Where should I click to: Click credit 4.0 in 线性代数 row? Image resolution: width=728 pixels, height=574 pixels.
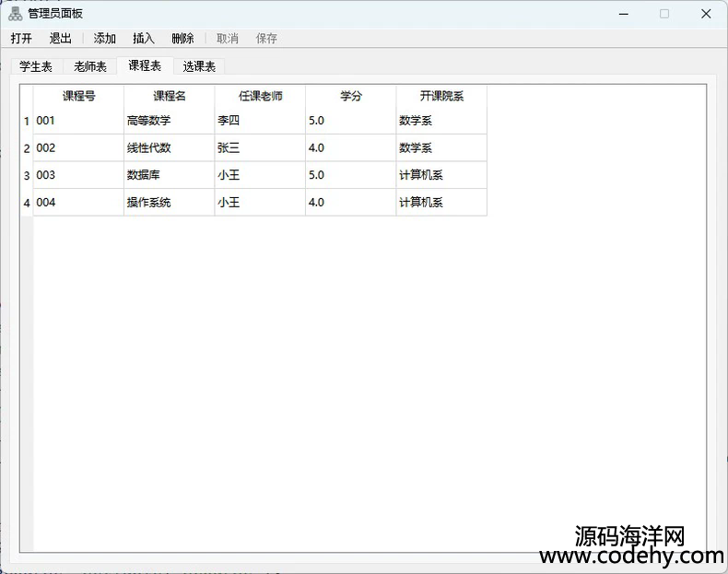[351, 148]
